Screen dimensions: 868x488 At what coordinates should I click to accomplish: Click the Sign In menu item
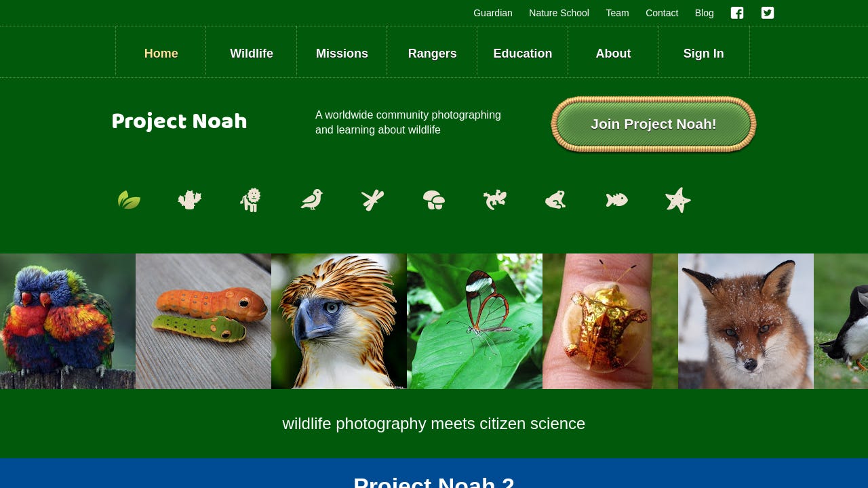pyautogui.click(x=704, y=53)
